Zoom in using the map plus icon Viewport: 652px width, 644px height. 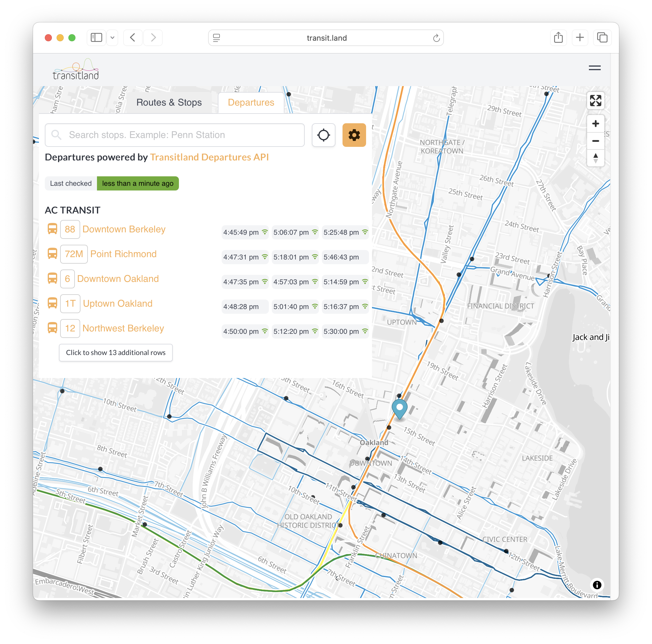point(596,124)
